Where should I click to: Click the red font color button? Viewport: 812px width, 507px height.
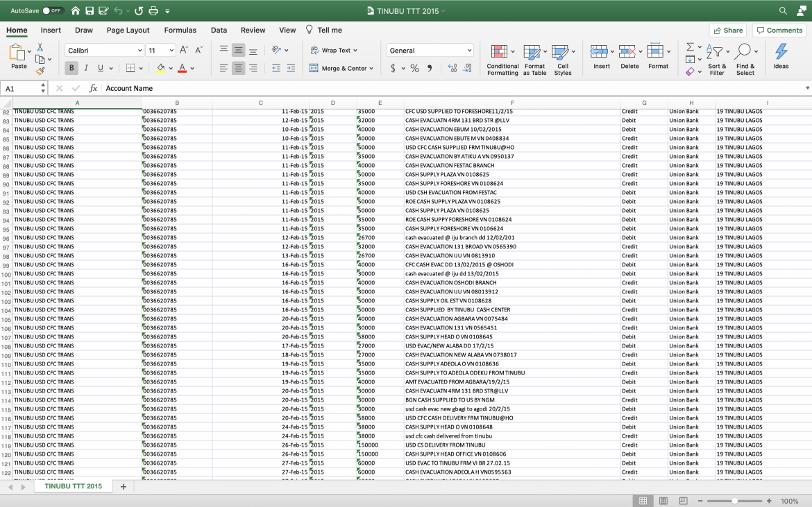coord(182,68)
